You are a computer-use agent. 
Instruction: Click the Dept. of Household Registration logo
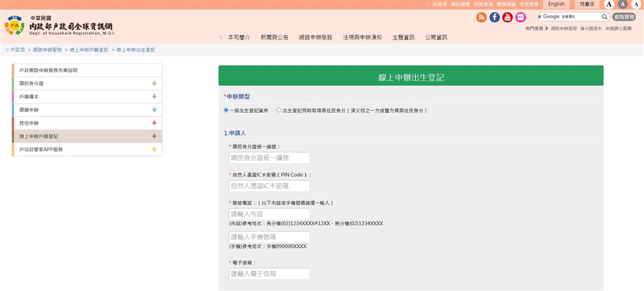coord(58,26)
